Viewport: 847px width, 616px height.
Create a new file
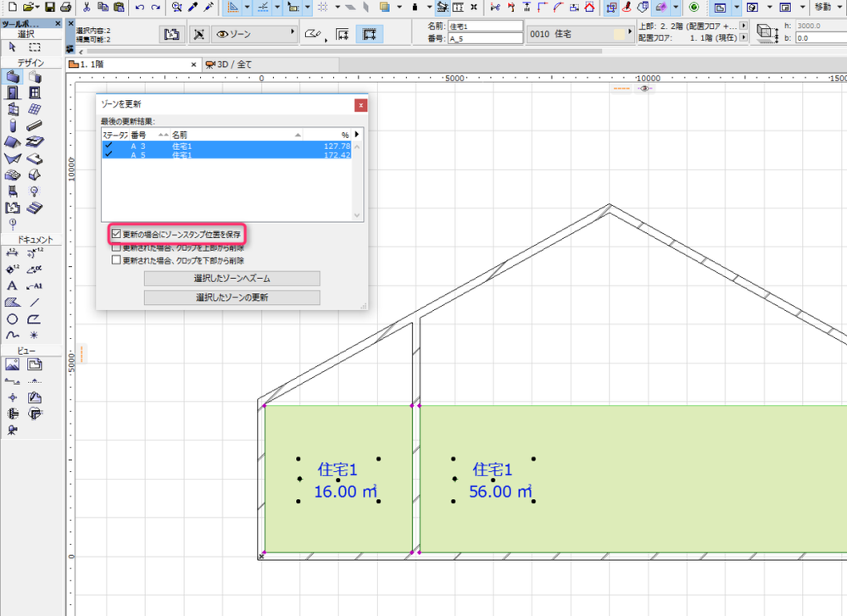pos(13,7)
